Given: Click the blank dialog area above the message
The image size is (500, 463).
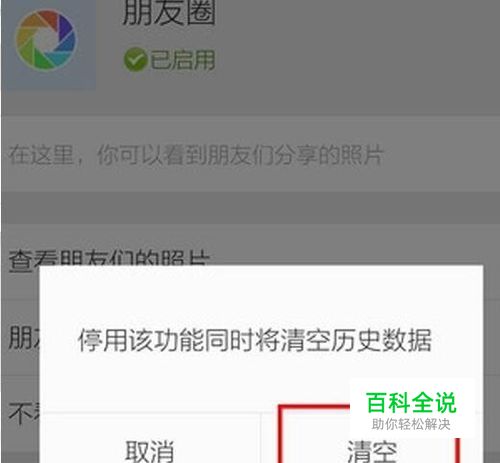Looking at the screenshot, I should tap(262, 295).
